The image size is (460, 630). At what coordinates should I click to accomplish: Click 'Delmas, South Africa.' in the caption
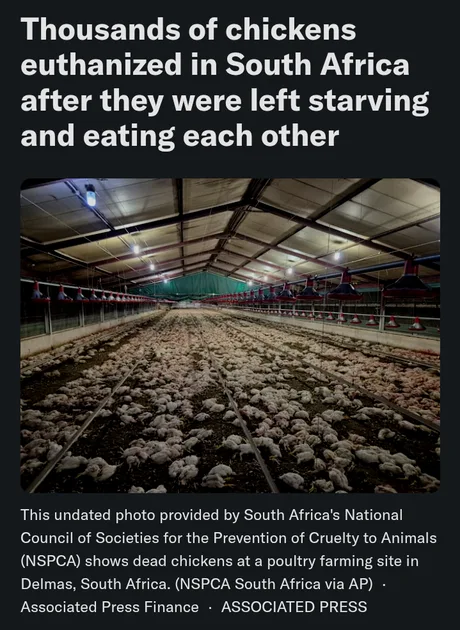[96, 584]
